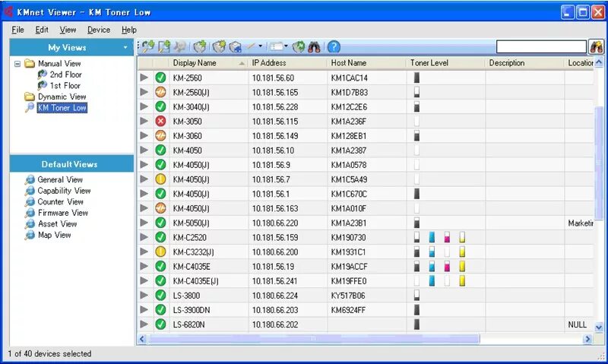
Task: Click the add dynamic view toolbar icon
Action: point(148,47)
